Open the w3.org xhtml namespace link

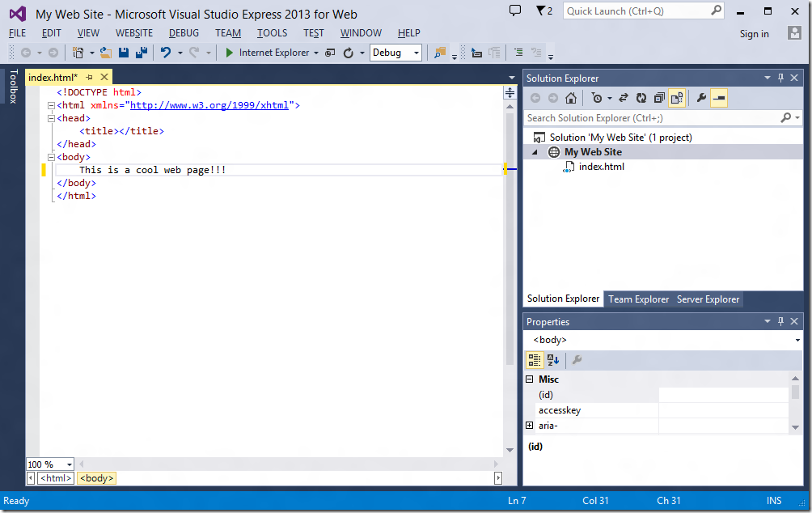[x=209, y=105]
